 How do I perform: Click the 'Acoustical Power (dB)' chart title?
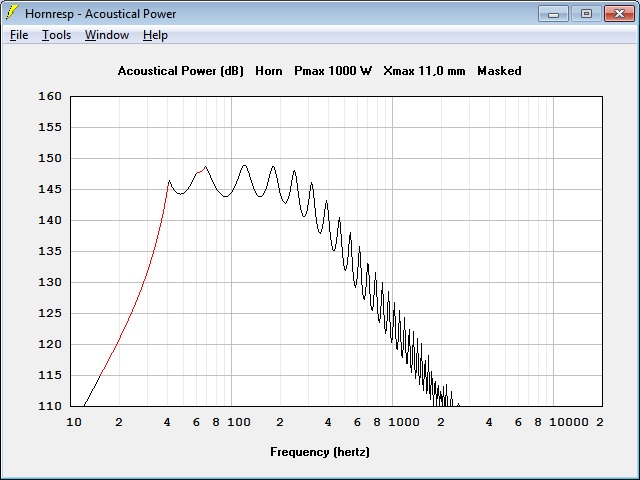click(x=180, y=71)
